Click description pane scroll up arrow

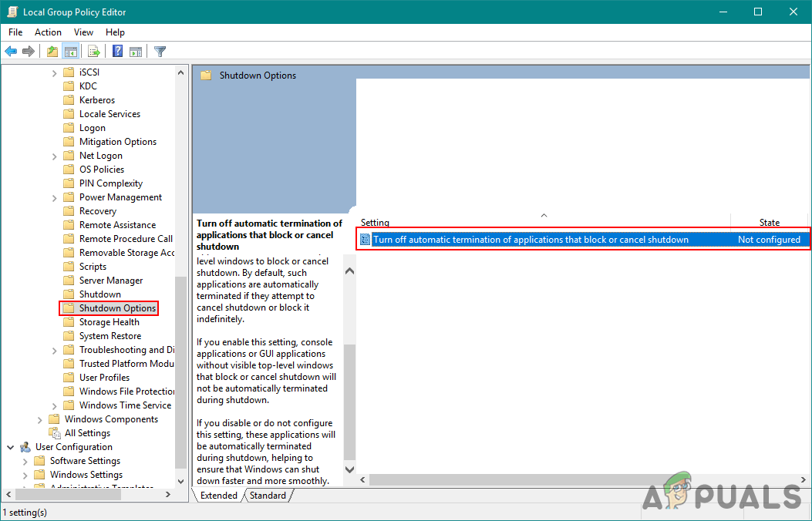pos(349,271)
